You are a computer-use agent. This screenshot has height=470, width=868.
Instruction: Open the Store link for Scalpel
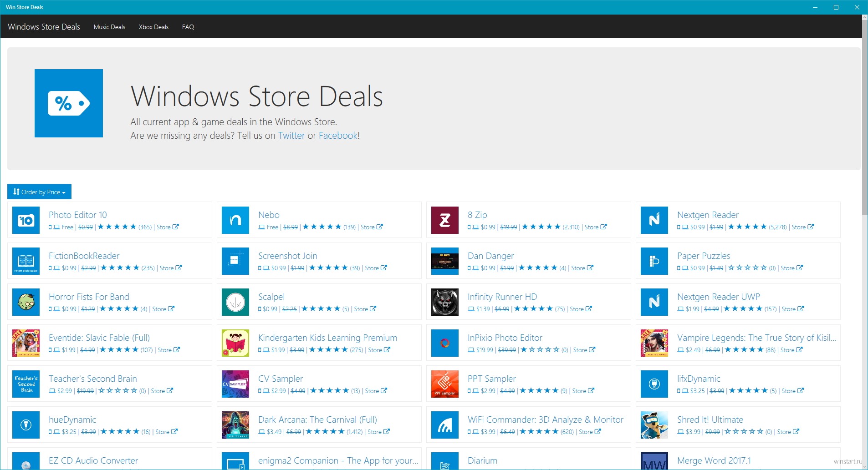pos(365,309)
